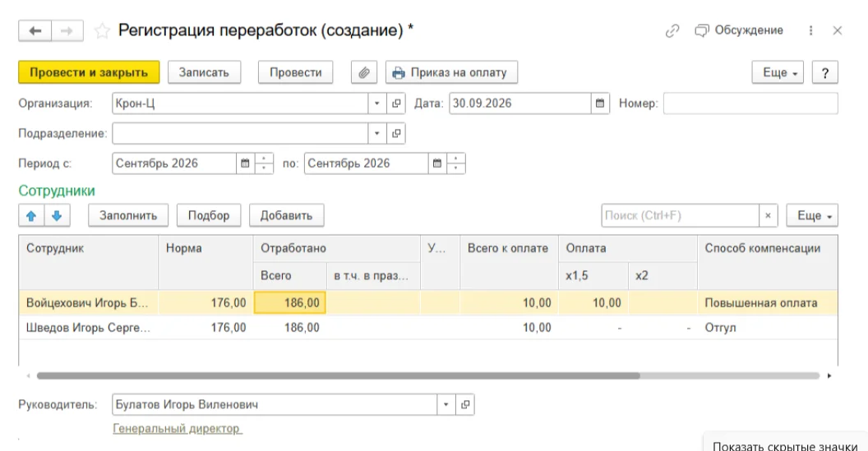
Task: Click the x1,5 payment cell for Войцехович
Action: pyautogui.click(x=593, y=302)
